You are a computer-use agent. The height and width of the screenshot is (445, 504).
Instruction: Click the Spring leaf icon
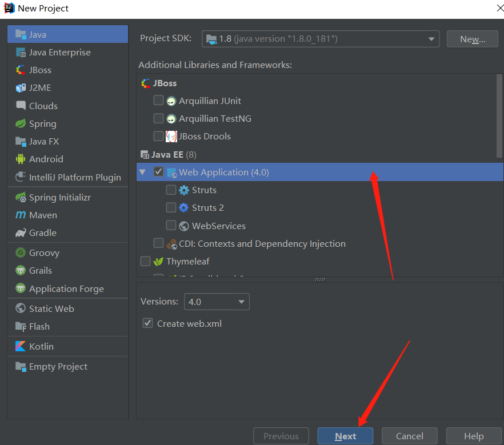pos(21,124)
